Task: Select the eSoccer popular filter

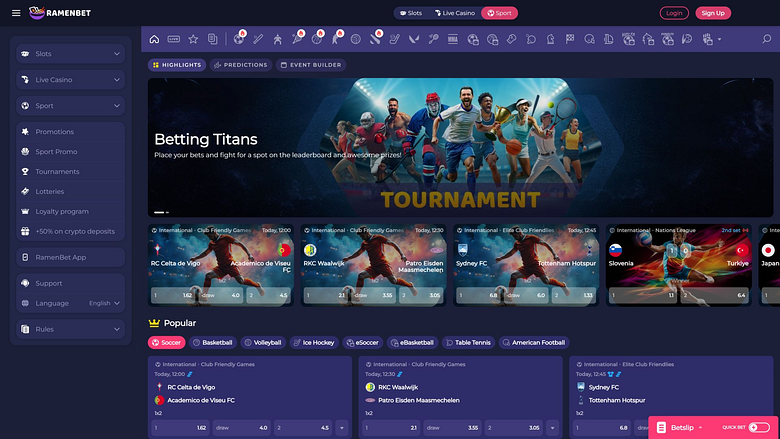Action: pos(363,343)
